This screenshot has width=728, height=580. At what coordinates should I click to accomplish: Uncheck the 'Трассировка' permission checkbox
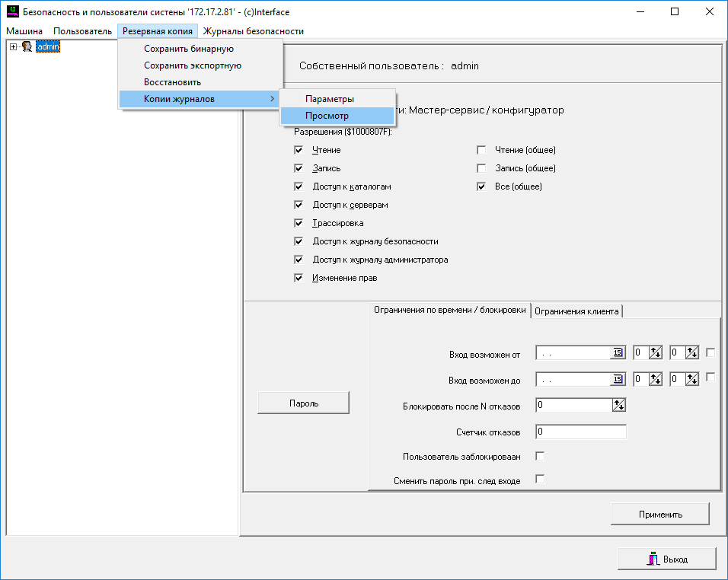click(x=299, y=223)
